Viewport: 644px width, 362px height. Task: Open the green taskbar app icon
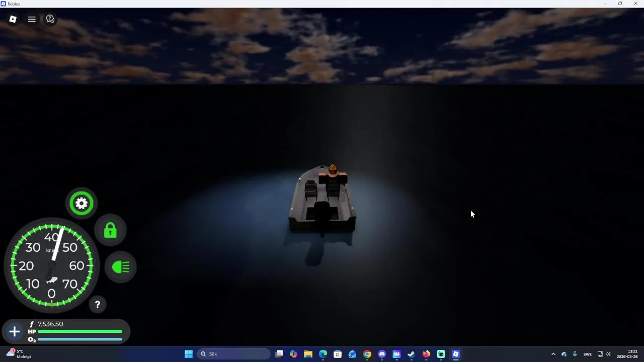(x=441, y=354)
